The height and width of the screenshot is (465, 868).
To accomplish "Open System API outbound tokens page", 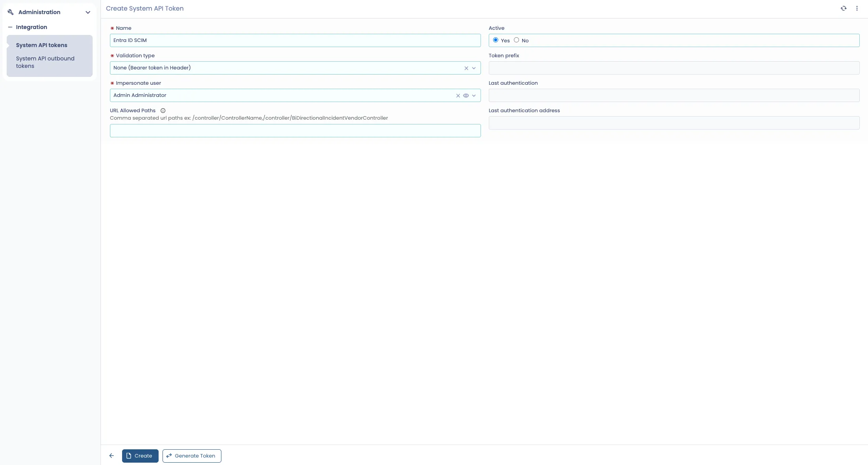I will (x=45, y=62).
